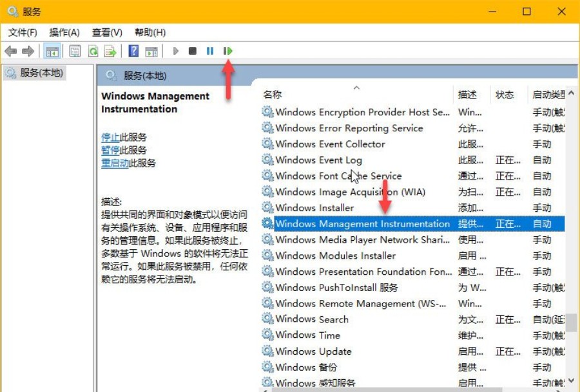Select Windows Management Instrumentation row
The image size is (580, 392).
tap(413, 223)
